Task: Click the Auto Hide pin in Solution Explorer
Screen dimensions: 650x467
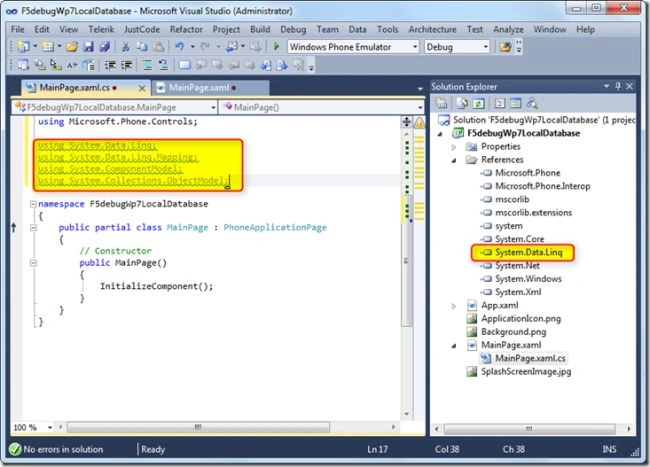Action: pyautogui.click(x=618, y=86)
